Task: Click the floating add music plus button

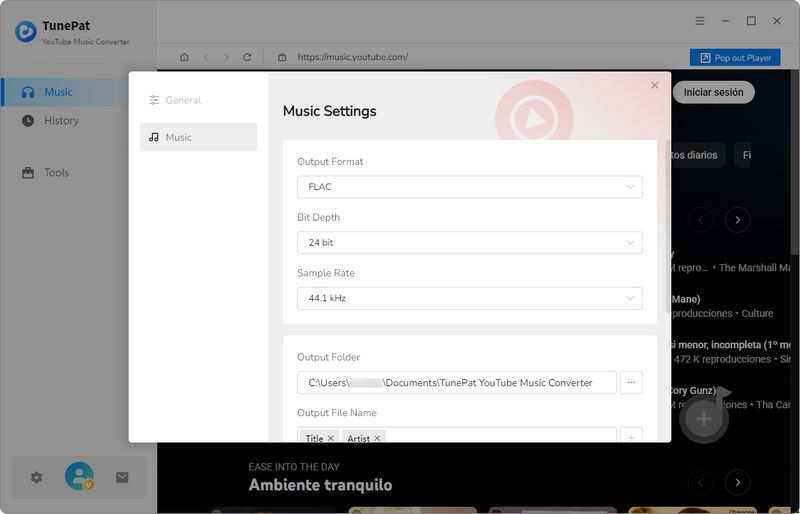Action: (x=704, y=419)
